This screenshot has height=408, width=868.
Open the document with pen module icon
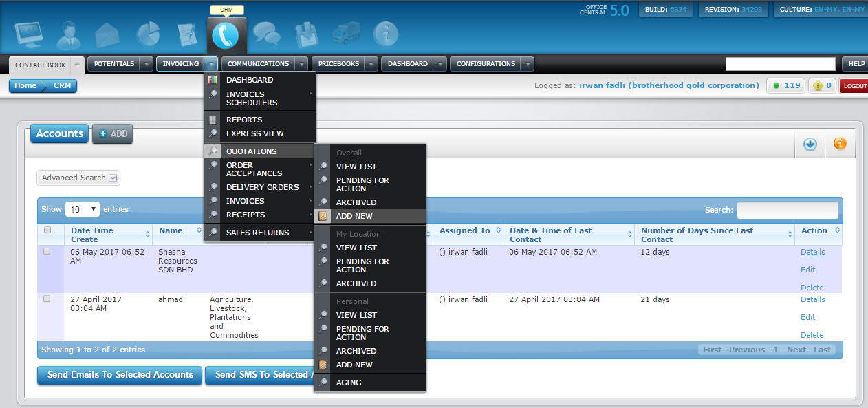click(x=186, y=34)
